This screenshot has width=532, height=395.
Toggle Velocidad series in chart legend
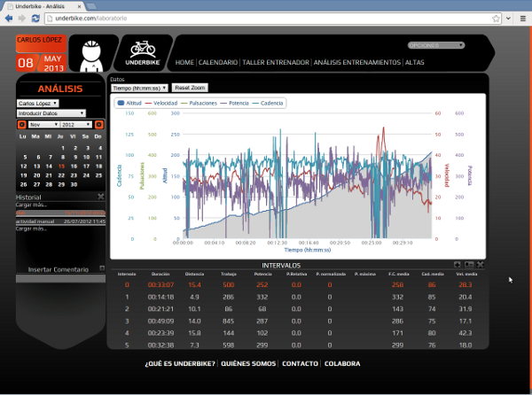[x=161, y=103]
